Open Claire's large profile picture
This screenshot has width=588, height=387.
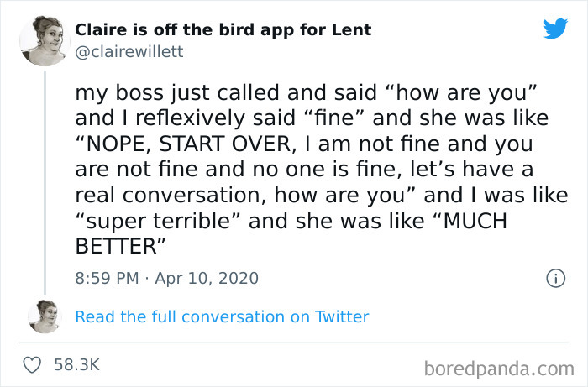(45, 39)
